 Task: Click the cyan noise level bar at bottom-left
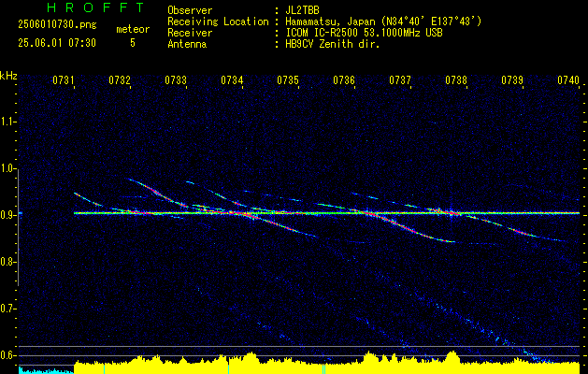point(46,370)
